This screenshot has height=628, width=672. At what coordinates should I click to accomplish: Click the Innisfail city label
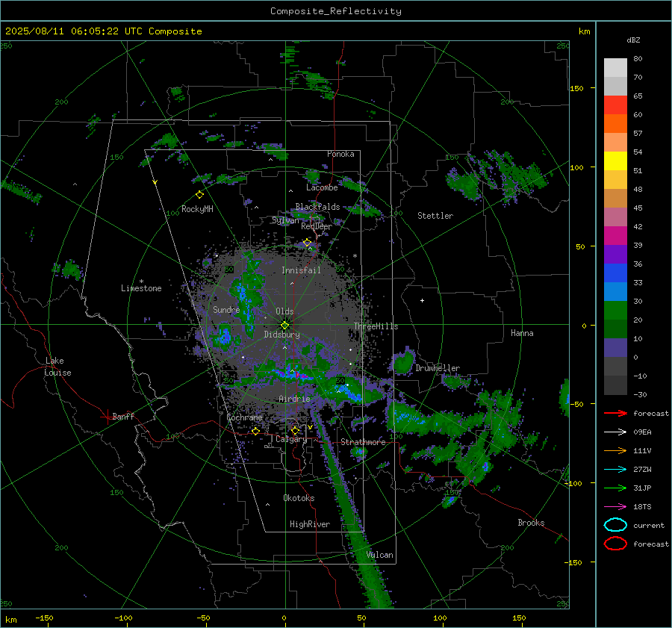click(301, 270)
